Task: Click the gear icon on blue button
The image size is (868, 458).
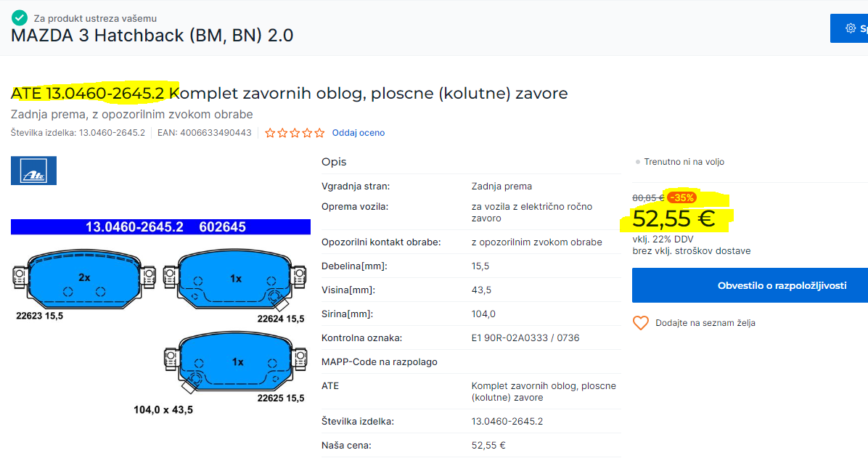Action: click(851, 28)
